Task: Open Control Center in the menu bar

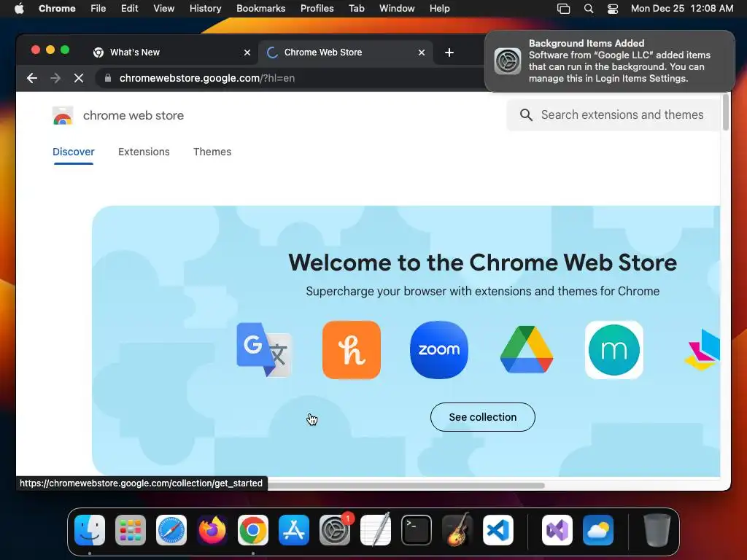Action: point(613,9)
